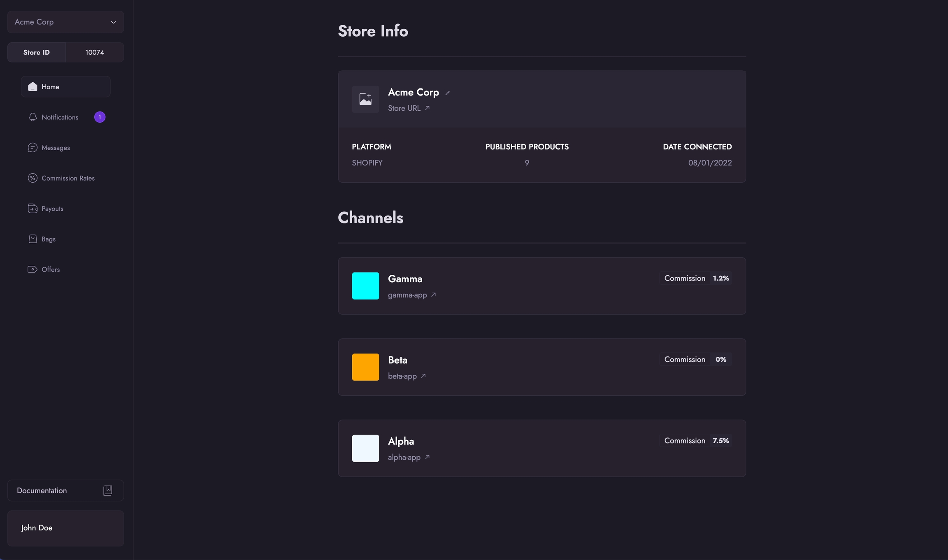Click the Commission Rates percent icon
948x560 pixels.
[x=33, y=178]
